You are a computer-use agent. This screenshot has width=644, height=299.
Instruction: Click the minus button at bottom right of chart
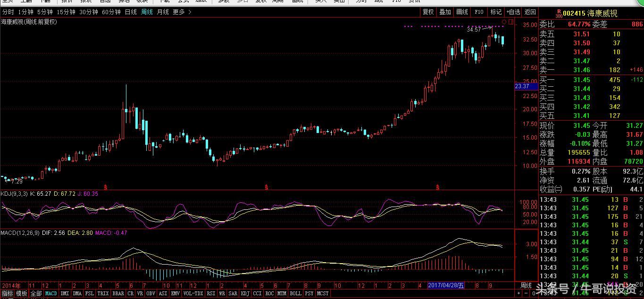click(x=527, y=293)
